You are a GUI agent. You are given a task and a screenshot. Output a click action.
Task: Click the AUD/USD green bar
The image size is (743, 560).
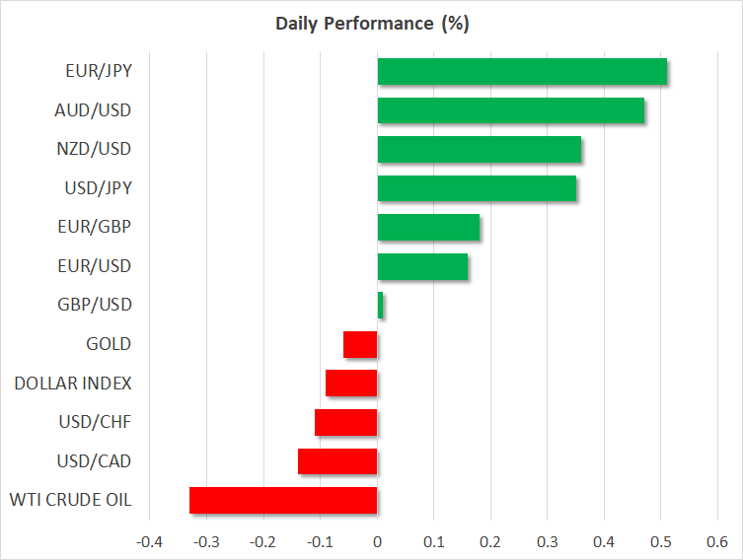511,110
